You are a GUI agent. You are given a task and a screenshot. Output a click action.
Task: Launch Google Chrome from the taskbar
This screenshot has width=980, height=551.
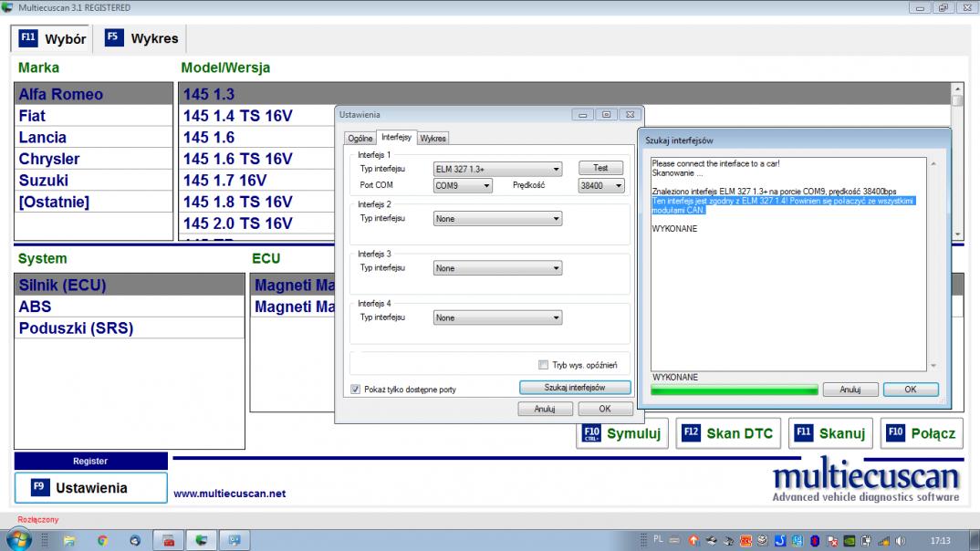point(102,540)
